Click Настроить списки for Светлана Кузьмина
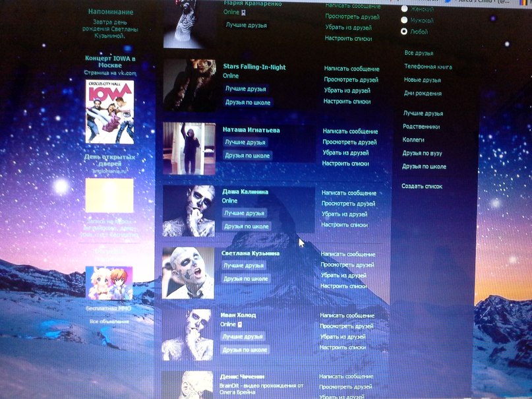 tap(343, 286)
